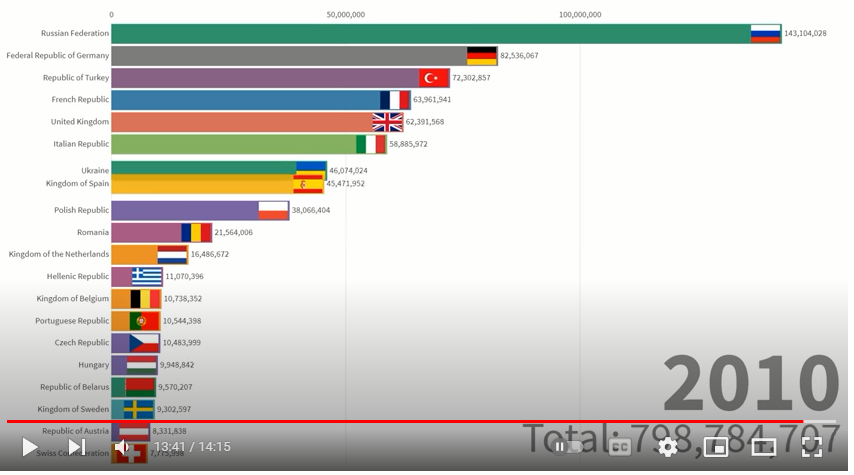Click the United Kingdom flag icon
Image resolution: width=854 pixels, height=475 pixels.
pos(387,122)
